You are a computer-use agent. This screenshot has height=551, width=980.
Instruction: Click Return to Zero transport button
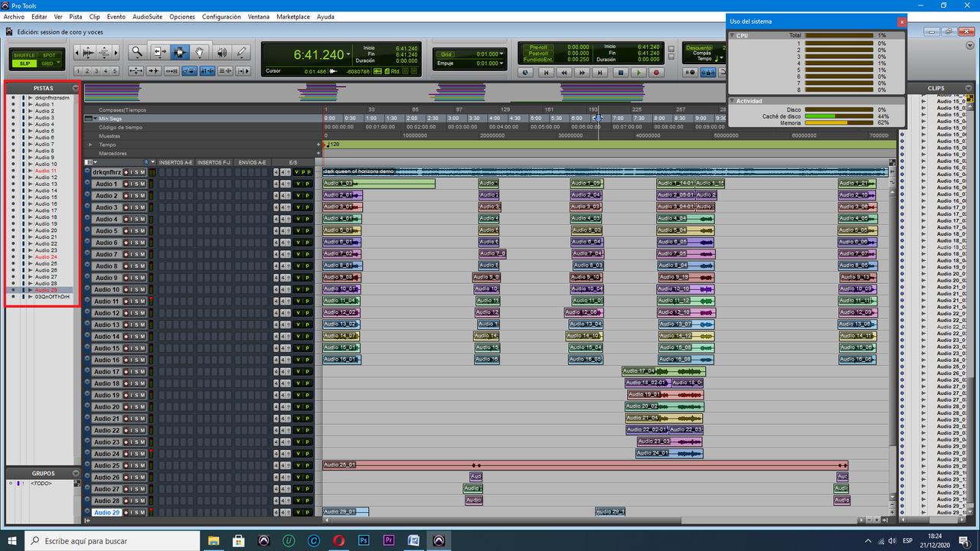tap(546, 73)
